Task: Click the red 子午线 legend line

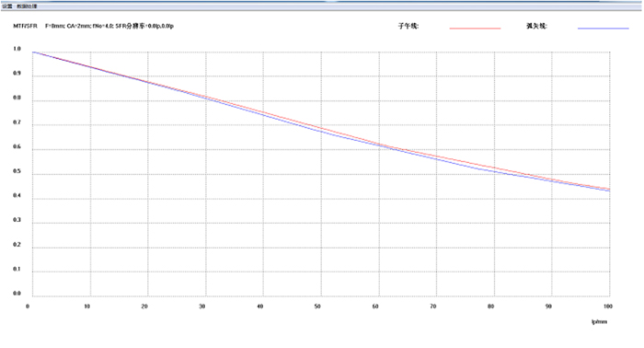Action: pyautogui.click(x=475, y=28)
